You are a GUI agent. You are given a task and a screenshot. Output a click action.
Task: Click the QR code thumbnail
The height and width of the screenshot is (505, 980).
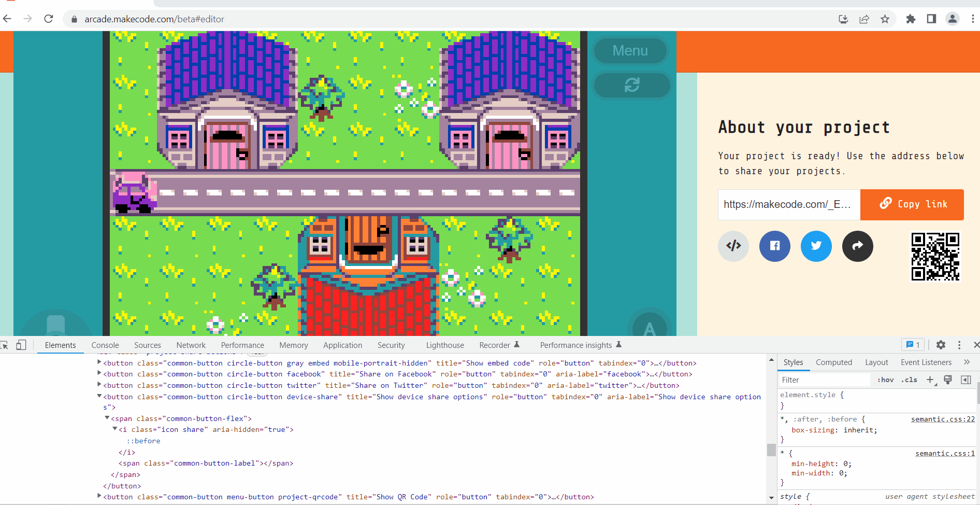pyautogui.click(x=935, y=257)
